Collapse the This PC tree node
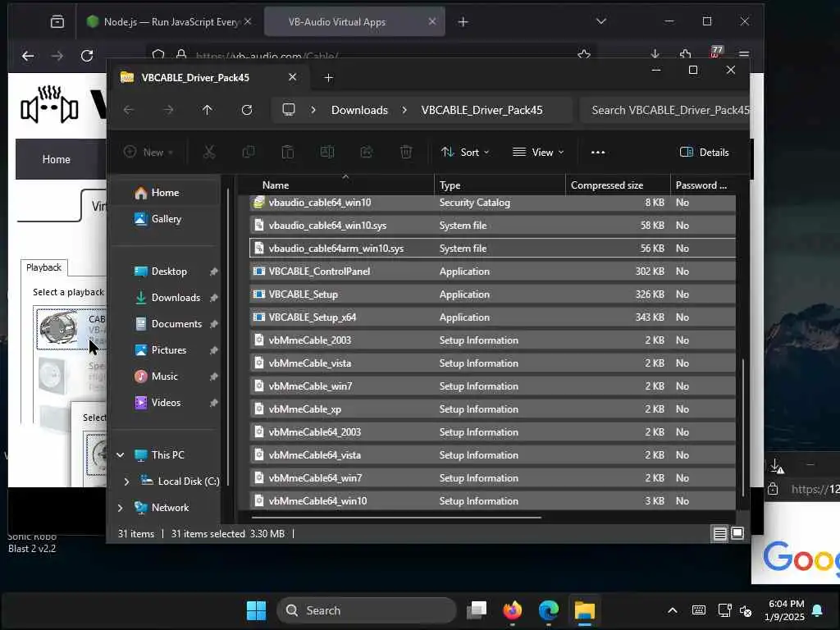This screenshot has height=630, width=840. point(120,454)
